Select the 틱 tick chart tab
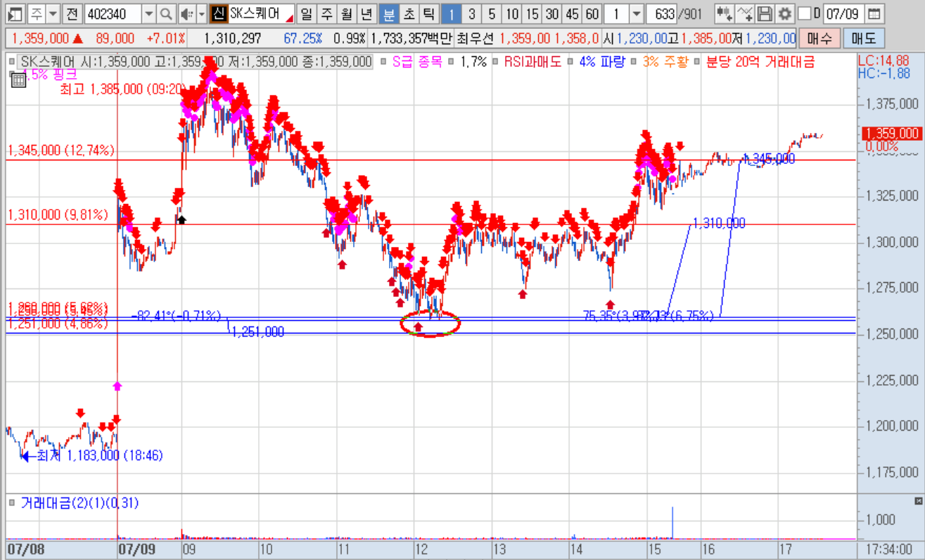Viewport: 925px width, 560px height. click(x=428, y=13)
